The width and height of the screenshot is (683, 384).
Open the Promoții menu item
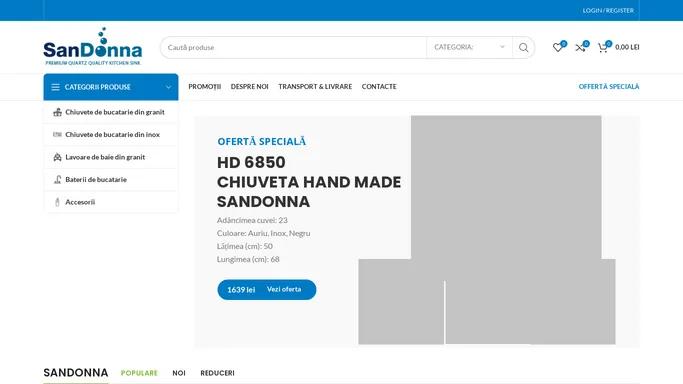[x=205, y=87]
